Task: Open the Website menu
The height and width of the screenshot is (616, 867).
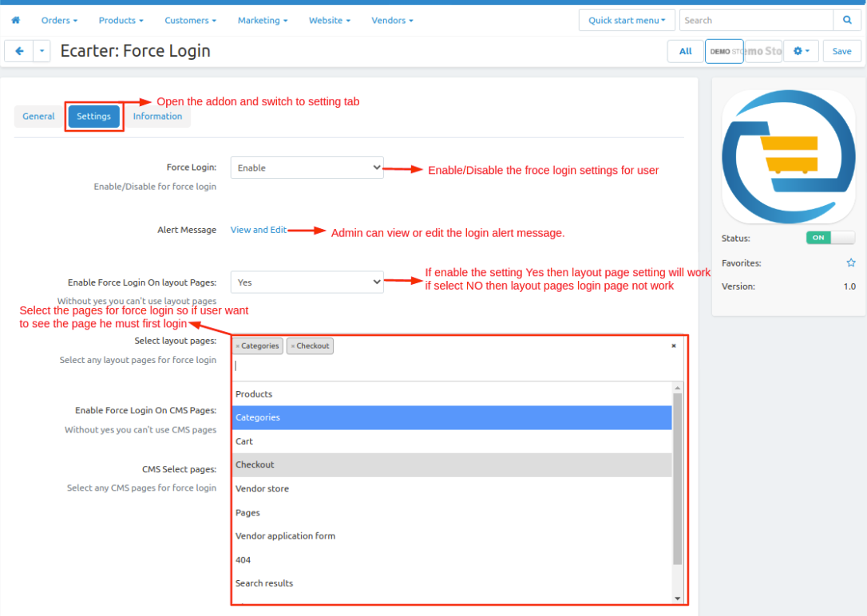Action: tap(330, 20)
